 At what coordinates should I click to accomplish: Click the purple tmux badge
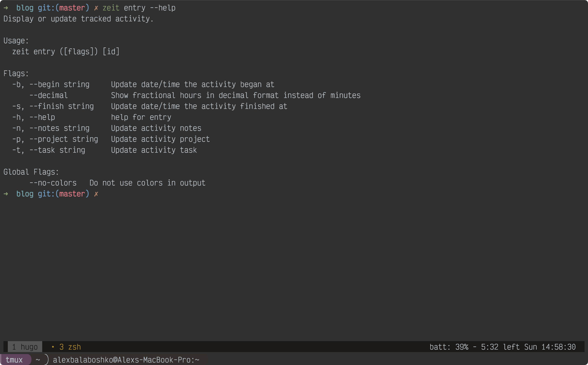(14, 360)
